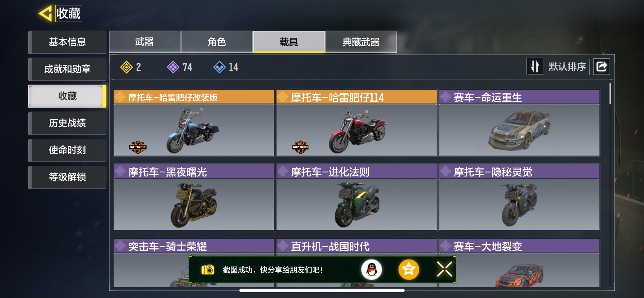Select the 摩托车-哈雷肥仔114 vehicle card

(356, 123)
